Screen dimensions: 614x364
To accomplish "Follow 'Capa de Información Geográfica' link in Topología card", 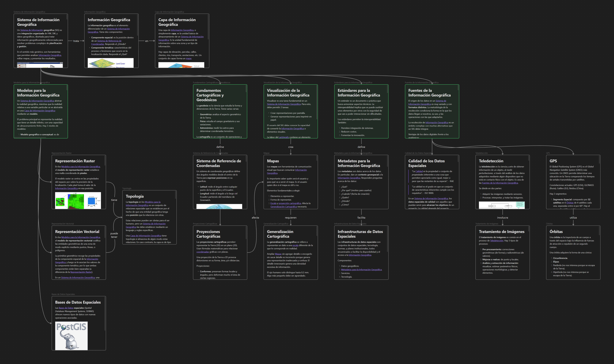I will 145,236.
